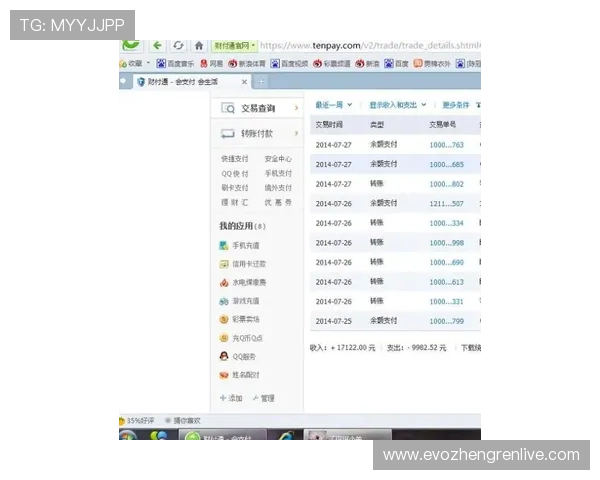Select the 交易查询 sidebar menu item
This screenshot has width=600, height=480.
[256, 108]
